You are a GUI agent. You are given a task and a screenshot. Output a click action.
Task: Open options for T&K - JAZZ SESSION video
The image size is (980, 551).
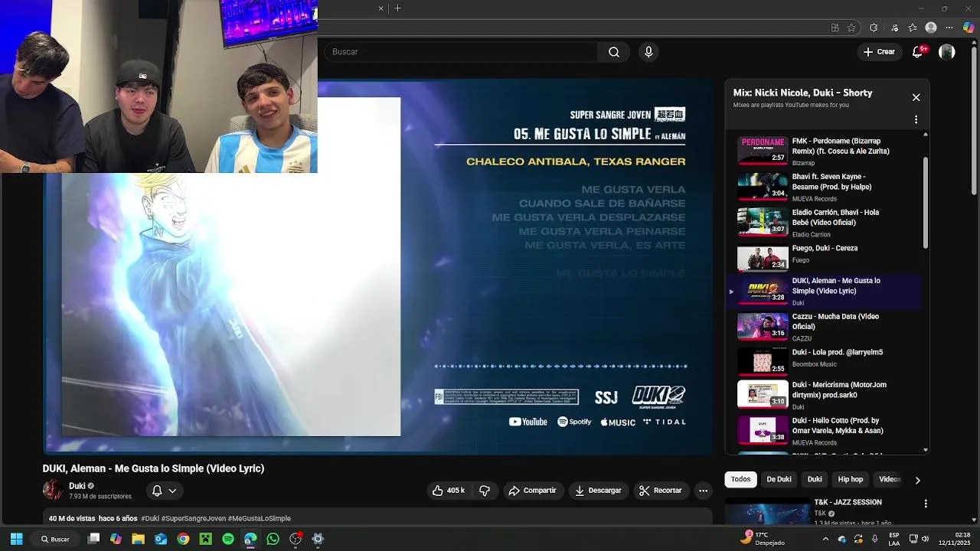pyautogui.click(x=926, y=504)
